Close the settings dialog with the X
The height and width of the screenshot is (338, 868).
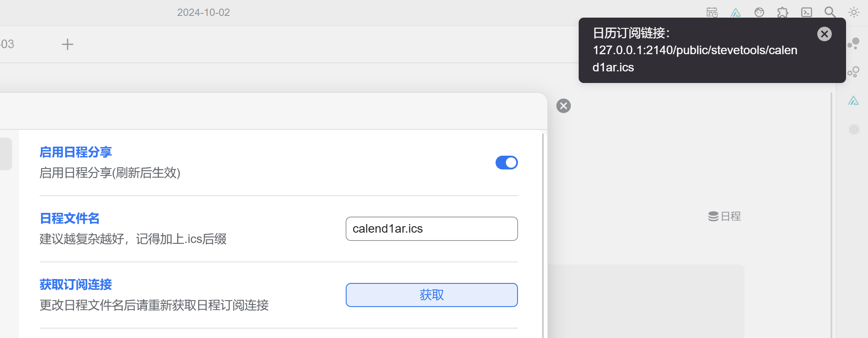pyautogui.click(x=564, y=106)
